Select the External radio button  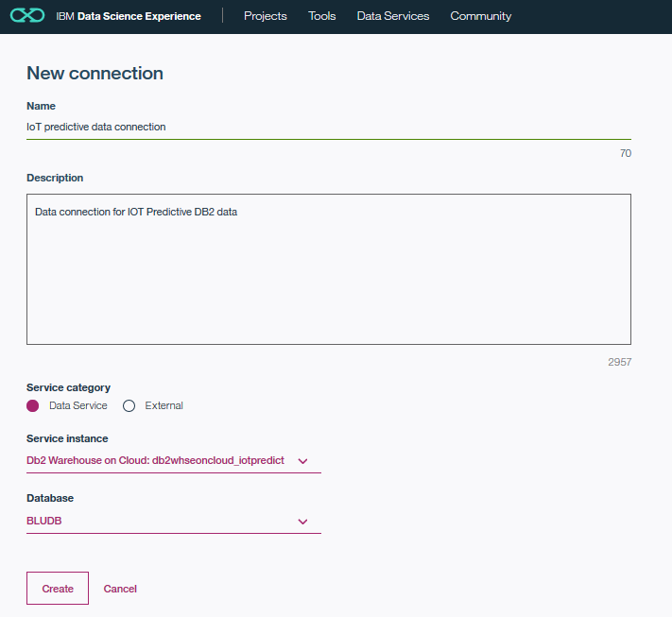129,405
